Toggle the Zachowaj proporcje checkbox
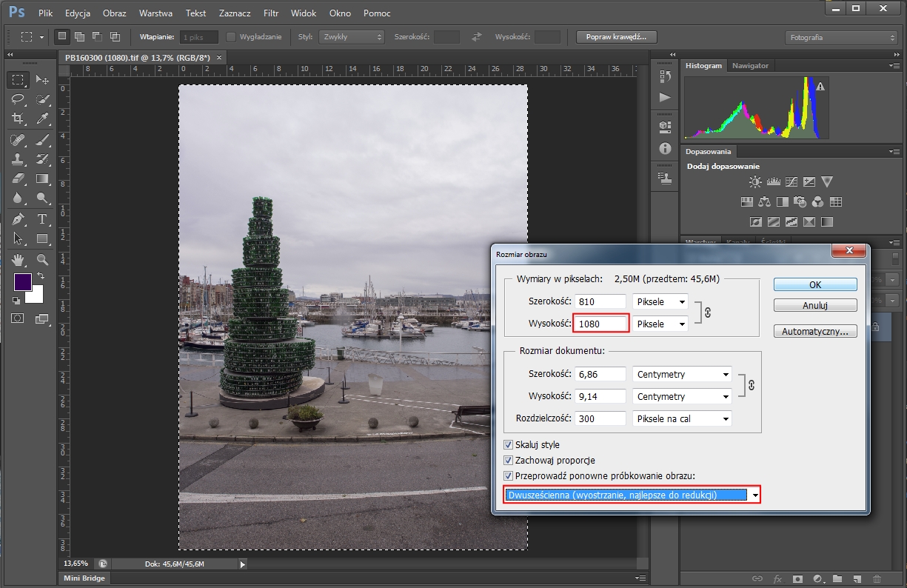907x588 pixels. [x=508, y=461]
